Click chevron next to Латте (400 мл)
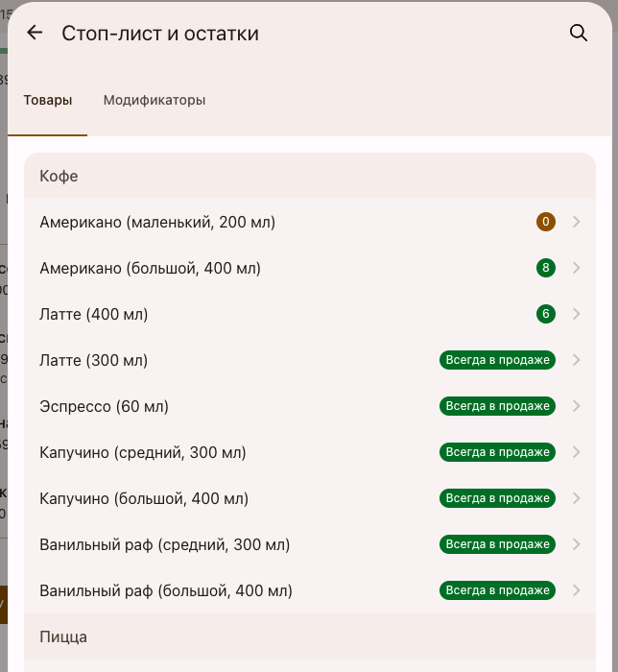 tap(577, 314)
